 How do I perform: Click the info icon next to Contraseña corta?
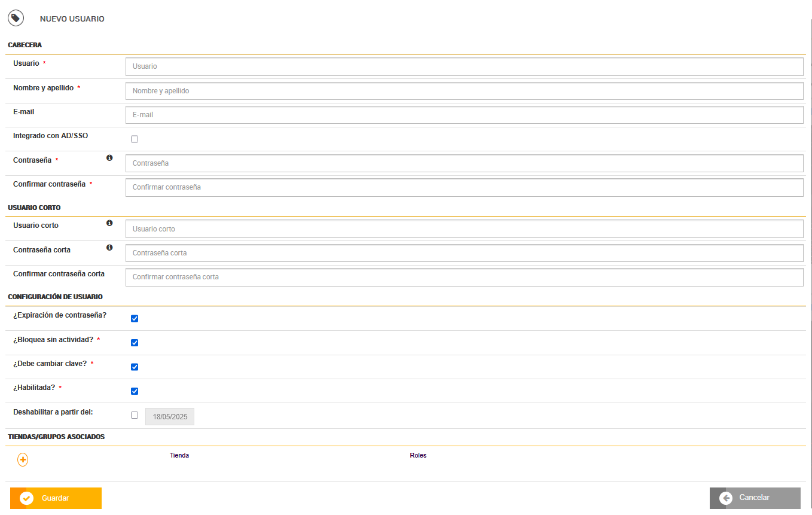coord(109,248)
